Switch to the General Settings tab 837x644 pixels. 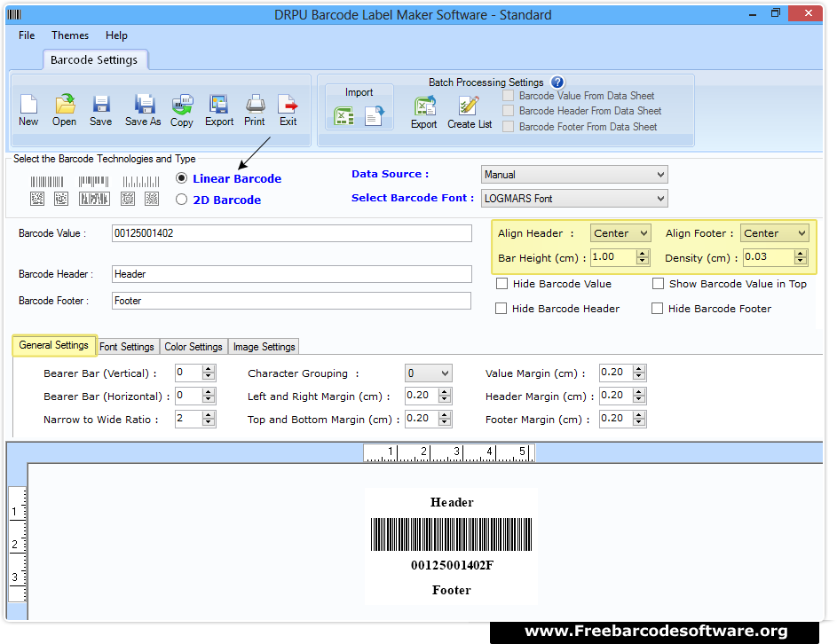point(54,345)
